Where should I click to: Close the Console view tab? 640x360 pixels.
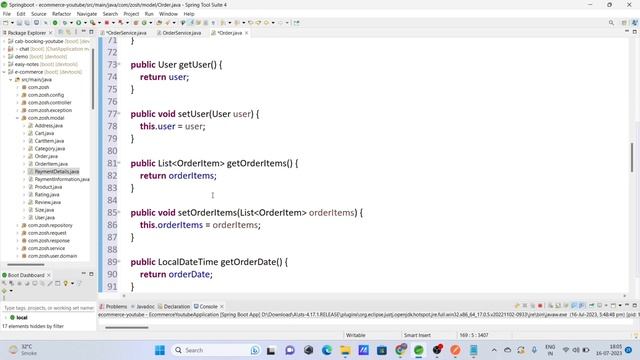point(222,306)
